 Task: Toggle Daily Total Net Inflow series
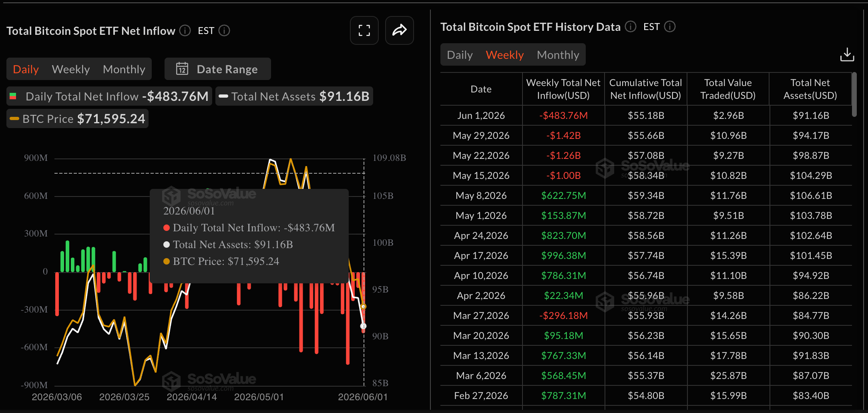(109, 96)
